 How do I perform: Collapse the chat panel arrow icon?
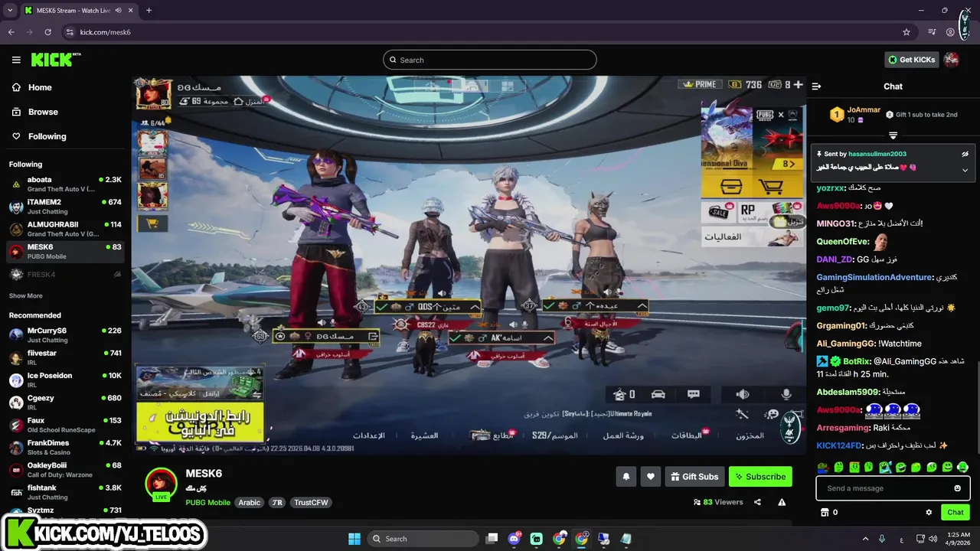816,86
